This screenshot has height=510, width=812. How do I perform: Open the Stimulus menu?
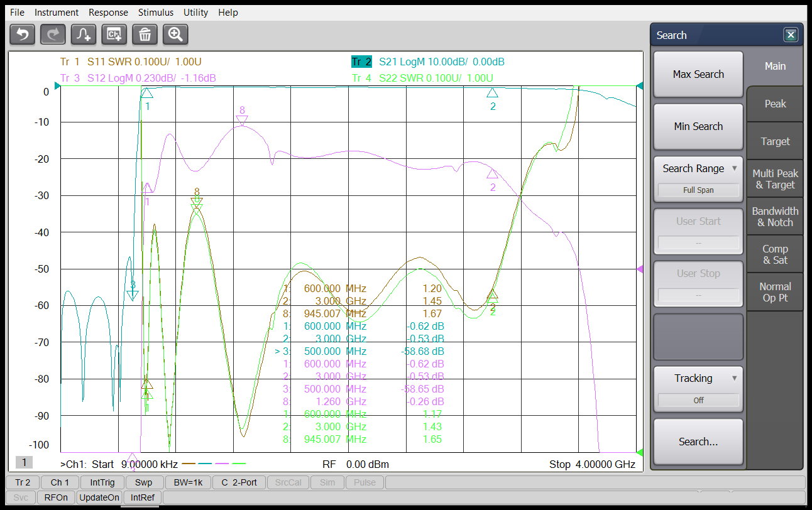coord(156,12)
